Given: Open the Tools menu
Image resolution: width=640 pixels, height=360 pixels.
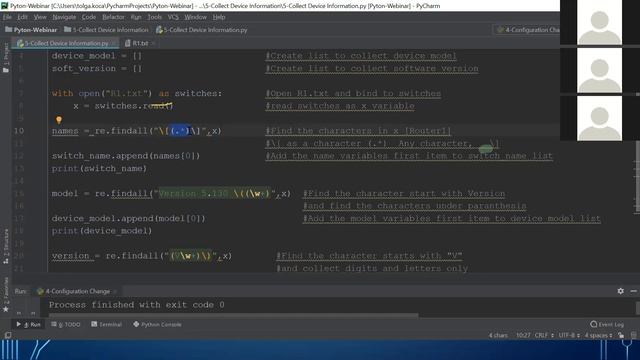Looking at the screenshot, I should click(x=154, y=17).
